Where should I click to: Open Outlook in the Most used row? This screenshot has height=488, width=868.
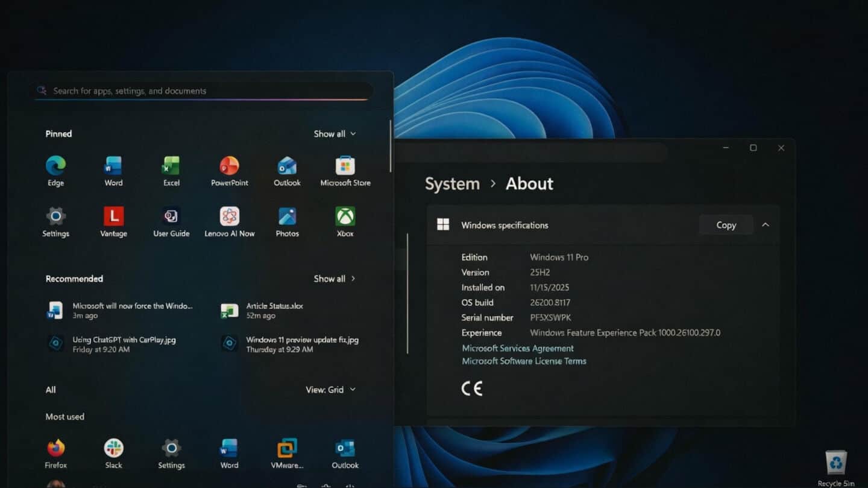pyautogui.click(x=345, y=454)
